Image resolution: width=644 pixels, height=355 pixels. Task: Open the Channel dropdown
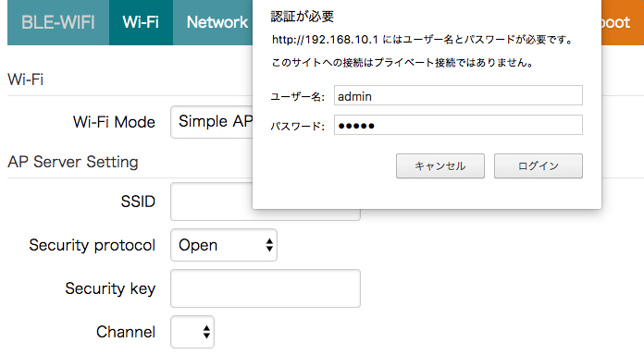pos(192,332)
